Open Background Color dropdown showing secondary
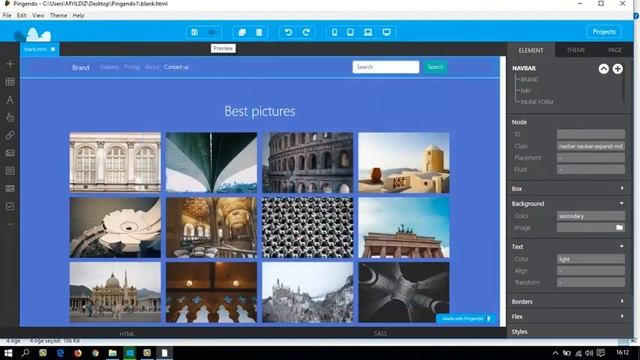640x360 pixels. point(591,216)
